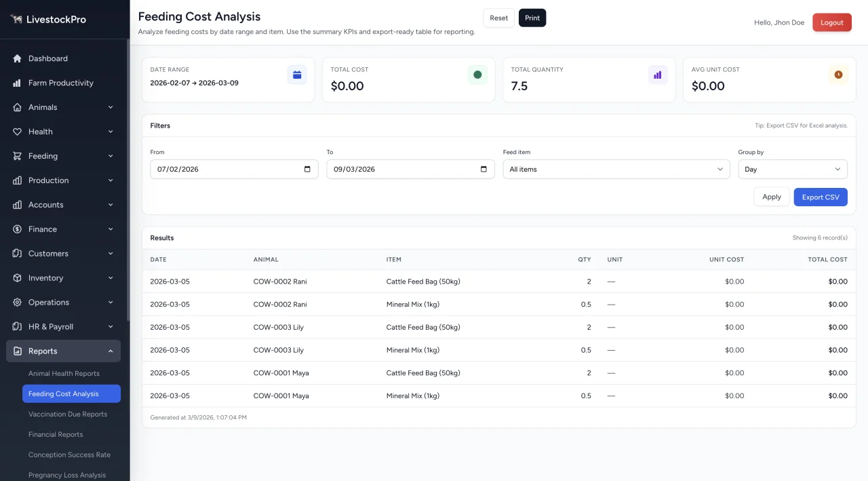The width and height of the screenshot is (868, 481).
Task: Open the To date calendar picker icon
Action: [484, 170]
